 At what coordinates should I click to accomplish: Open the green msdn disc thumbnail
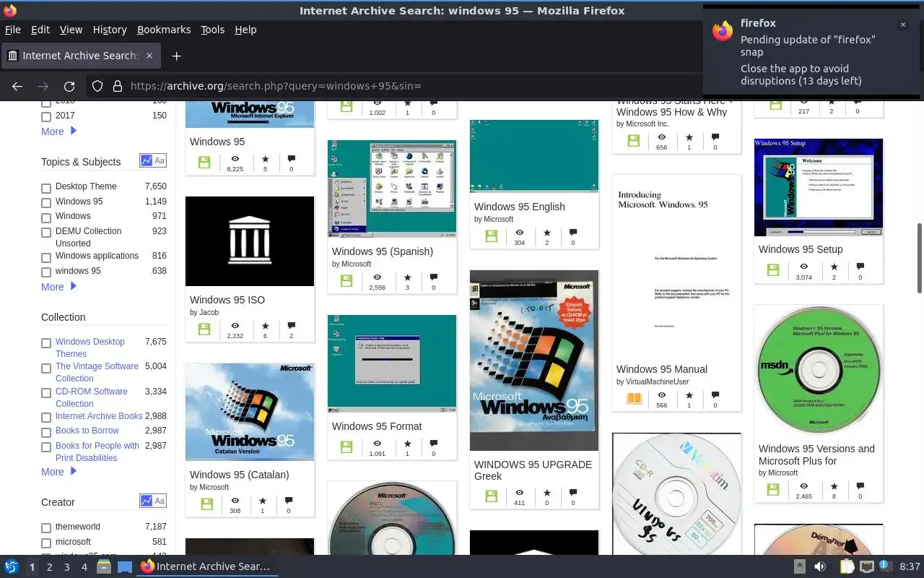819,371
